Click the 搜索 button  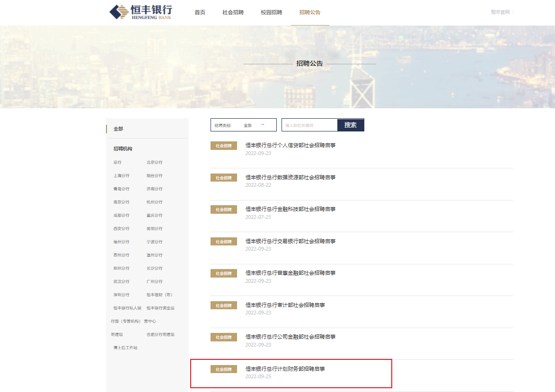(351, 125)
